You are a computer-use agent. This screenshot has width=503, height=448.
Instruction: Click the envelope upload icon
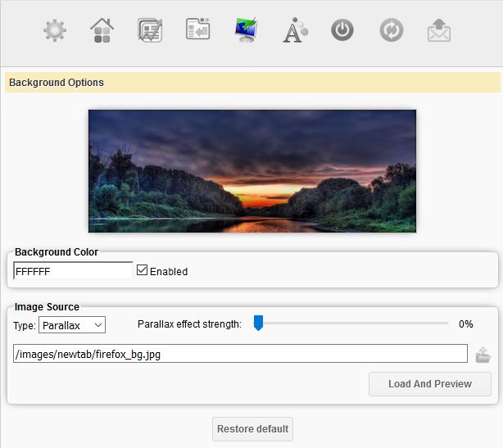[439, 31]
